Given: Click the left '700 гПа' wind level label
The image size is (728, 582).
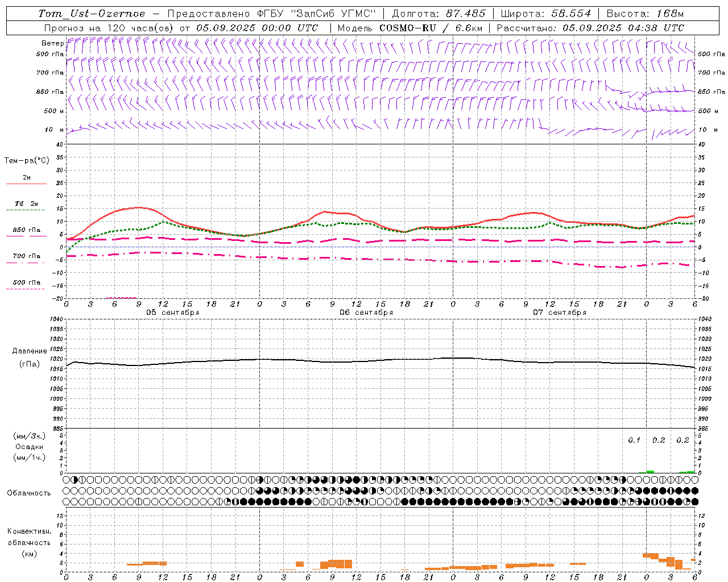Looking at the screenshot, I should pos(50,73).
